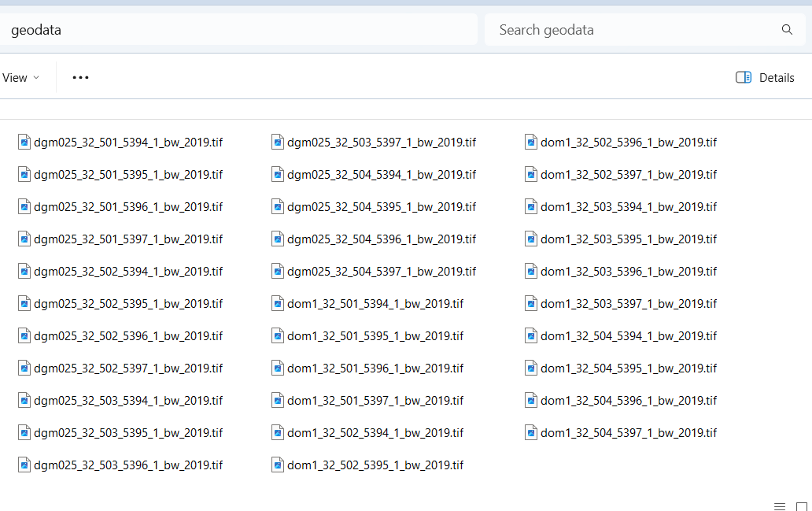Screen dimensions: 812x511
Task: Select file dgm025_32_501_5397_1_bw_2019.tif
Action: [128, 239]
